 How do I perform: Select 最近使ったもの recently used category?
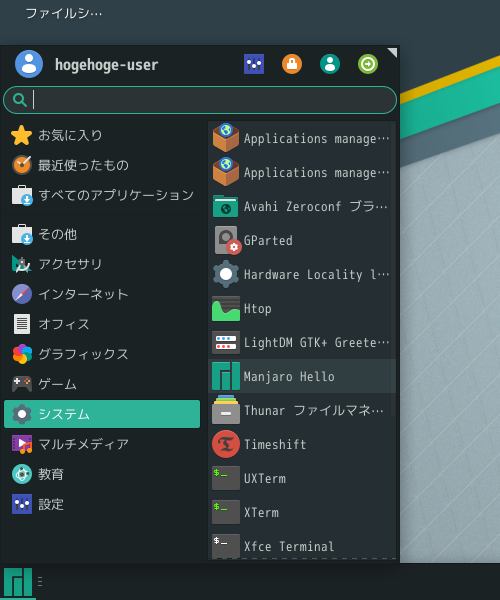point(102,165)
